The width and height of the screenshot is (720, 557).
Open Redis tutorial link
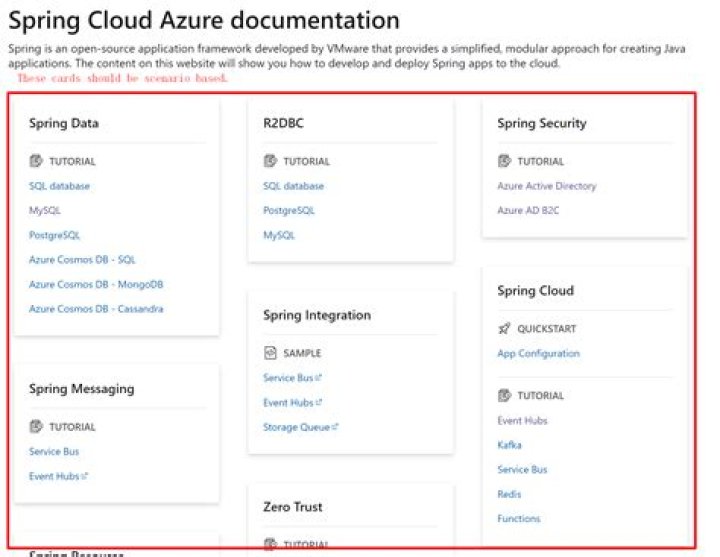pos(509,494)
